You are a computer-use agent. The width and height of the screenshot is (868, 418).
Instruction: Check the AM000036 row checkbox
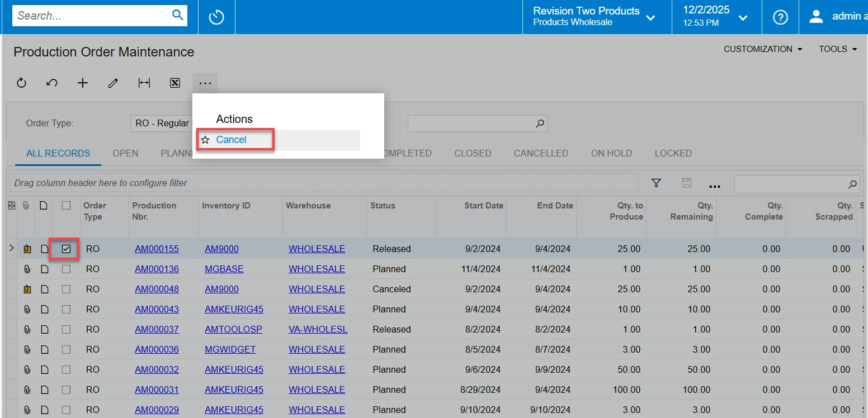[67, 350]
